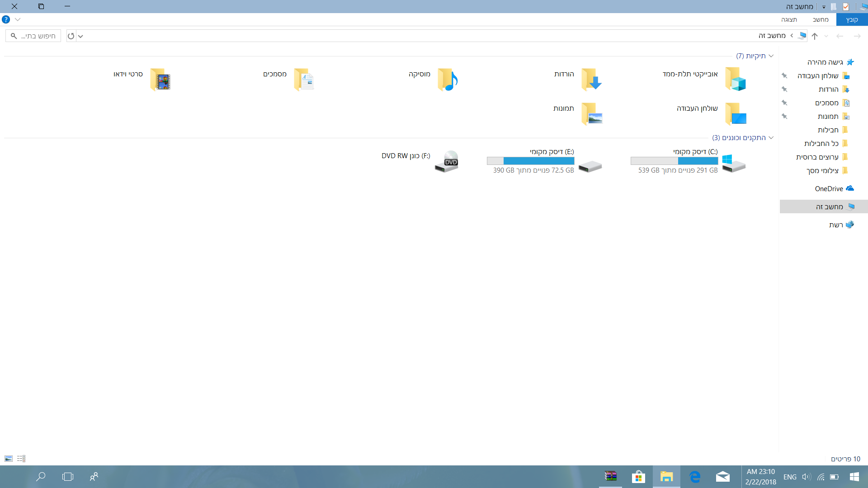Click the pin icon beside sidebar תמונות
This screenshot has height=488, width=868.
[784, 117]
